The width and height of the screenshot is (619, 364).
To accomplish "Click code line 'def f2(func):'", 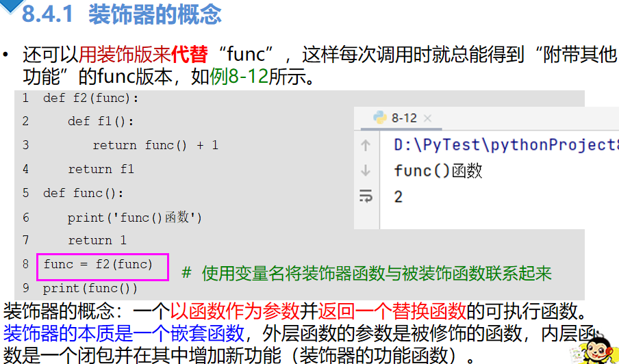I will pos(91,99).
